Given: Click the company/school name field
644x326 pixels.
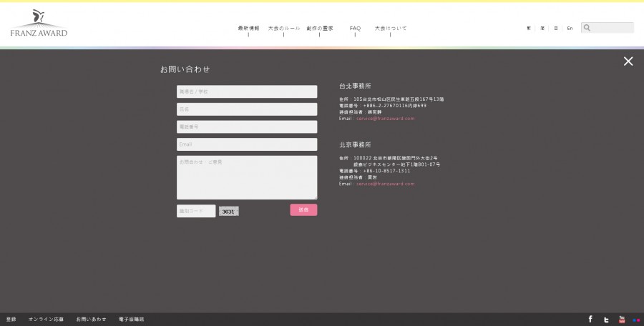Looking at the screenshot, I should tap(247, 92).
